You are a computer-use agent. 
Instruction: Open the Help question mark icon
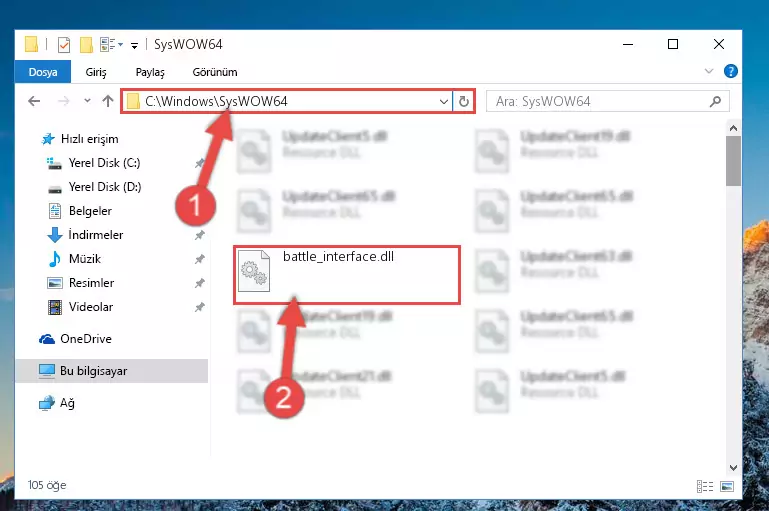[x=730, y=72]
